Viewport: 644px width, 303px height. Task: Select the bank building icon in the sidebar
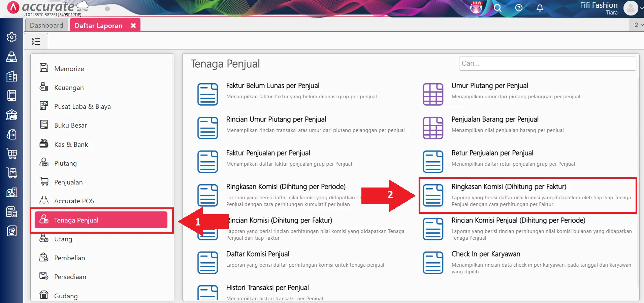[11, 115]
